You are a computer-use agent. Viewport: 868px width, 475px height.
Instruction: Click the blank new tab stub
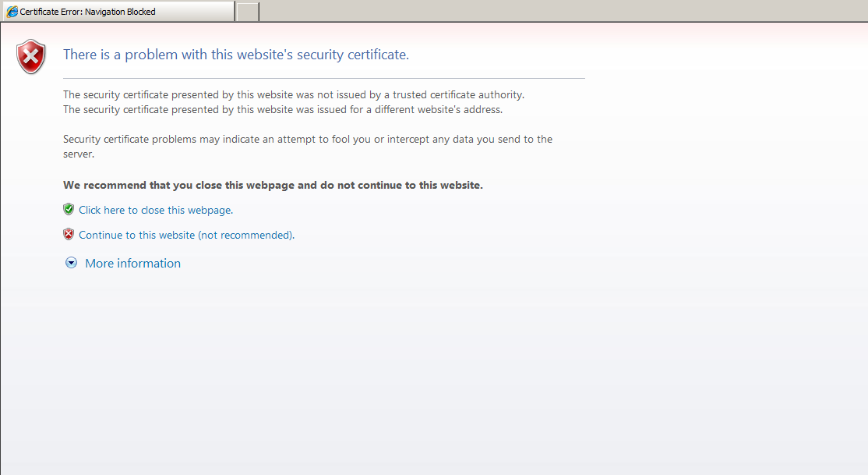click(246, 11)
